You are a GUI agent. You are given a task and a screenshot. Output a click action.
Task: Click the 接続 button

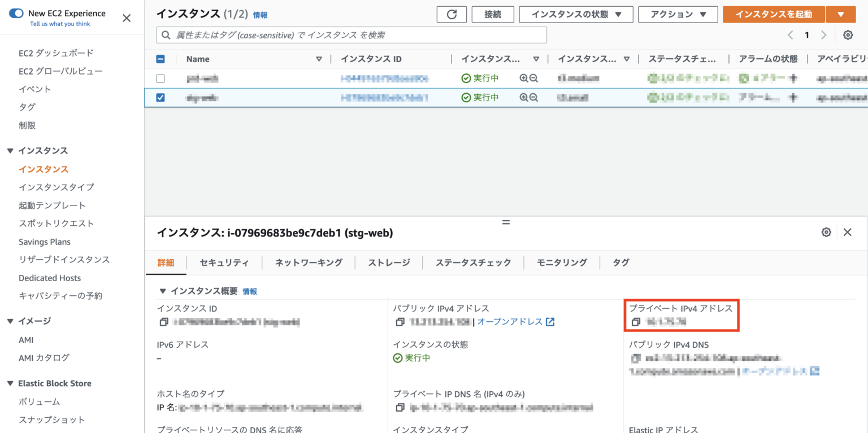pos(492,14)
